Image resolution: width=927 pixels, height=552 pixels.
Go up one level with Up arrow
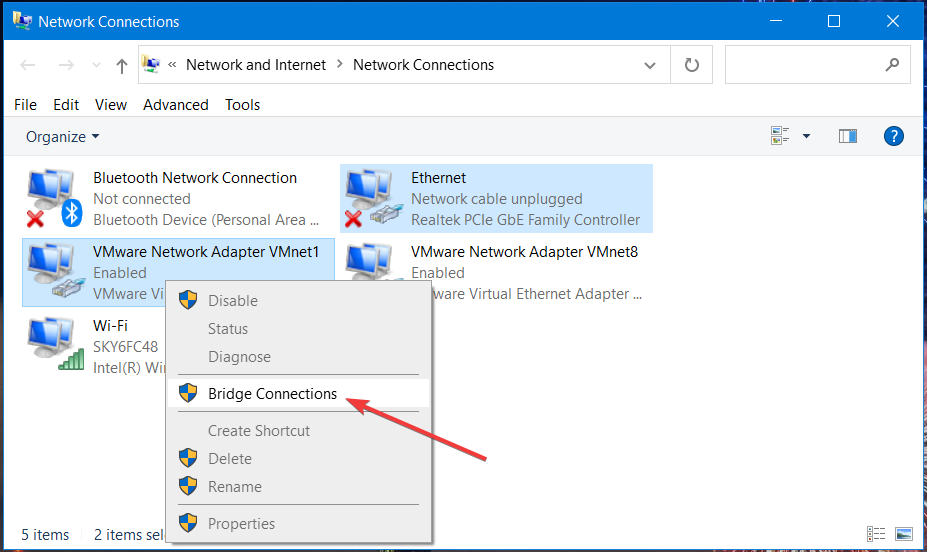coord(122,65)
